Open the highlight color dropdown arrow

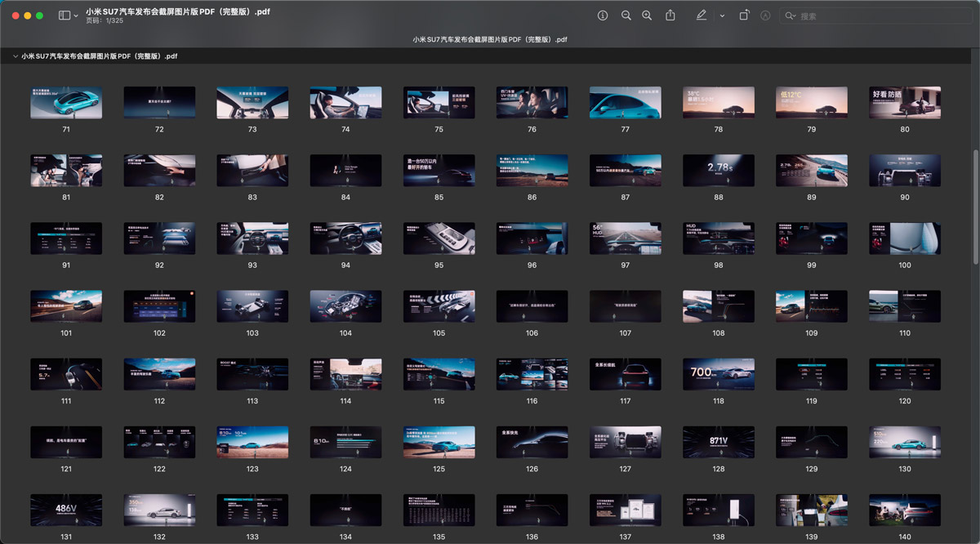722,16
